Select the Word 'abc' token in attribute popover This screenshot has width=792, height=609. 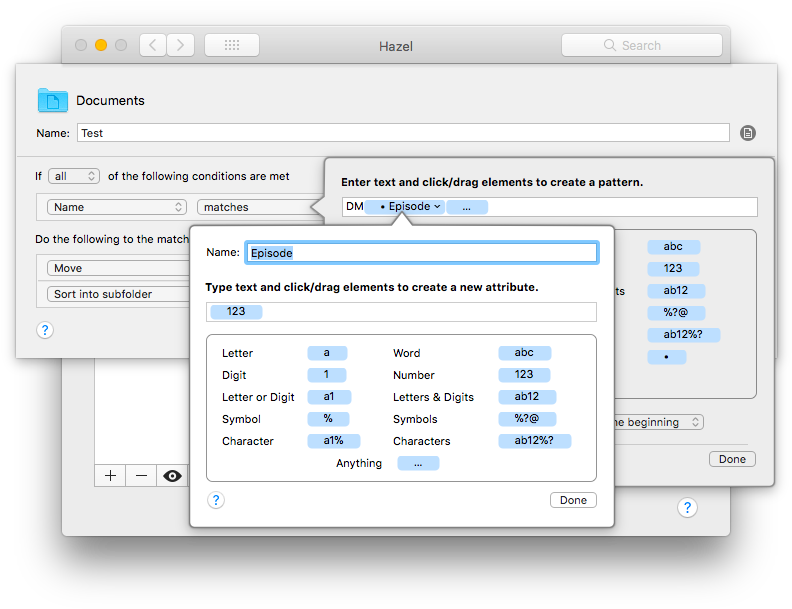coord(524,353)
